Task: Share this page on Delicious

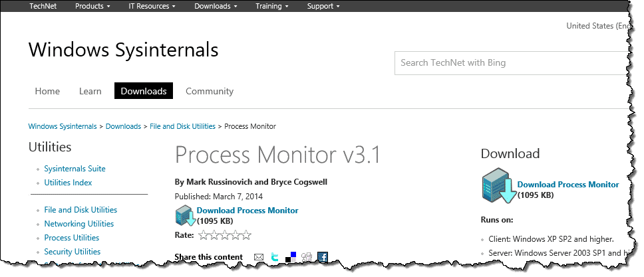Action: coord(291,257)
